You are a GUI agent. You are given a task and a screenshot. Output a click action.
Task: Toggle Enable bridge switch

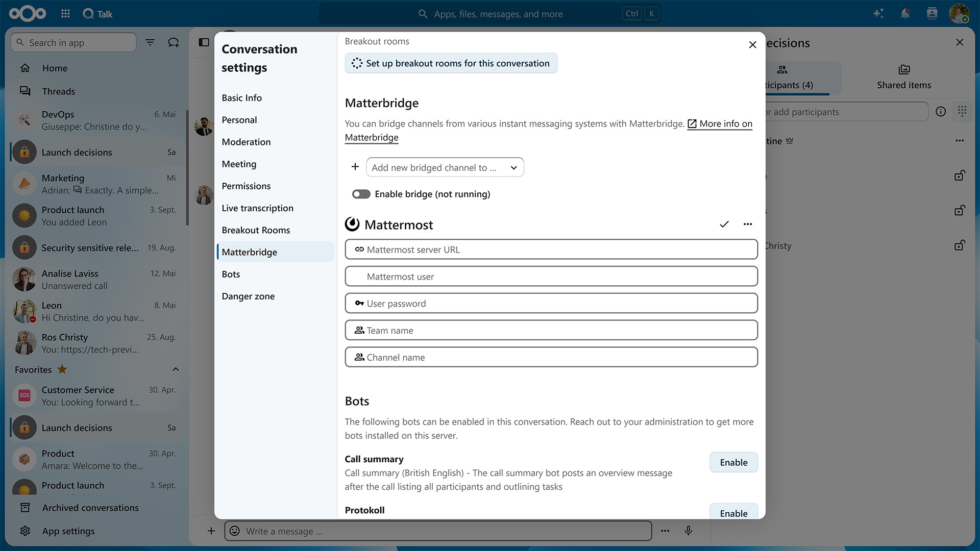point(361,194)
